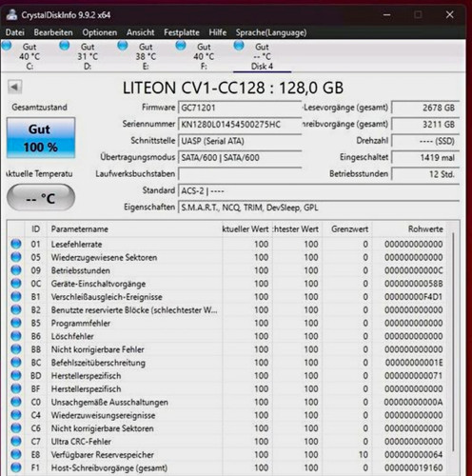Click blue status icon of Ultra CRC-Fehler row
472x476 pixels.
[16, 442]
